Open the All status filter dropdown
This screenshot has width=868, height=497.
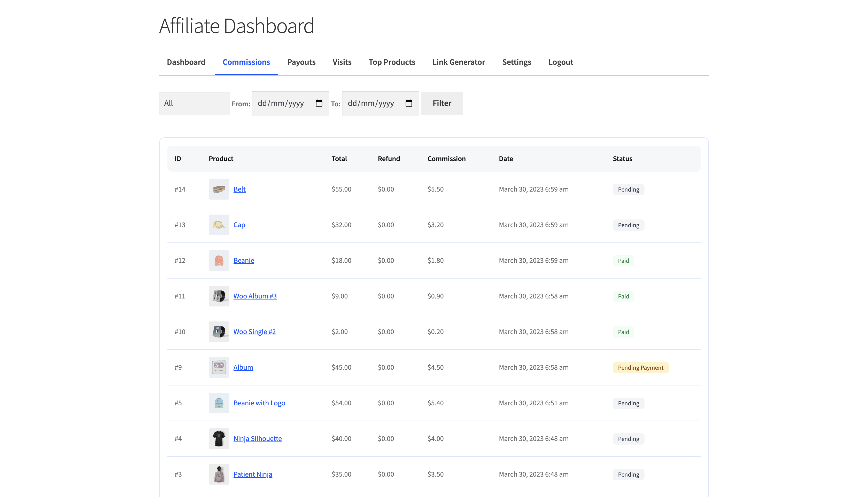pos(194,103)
